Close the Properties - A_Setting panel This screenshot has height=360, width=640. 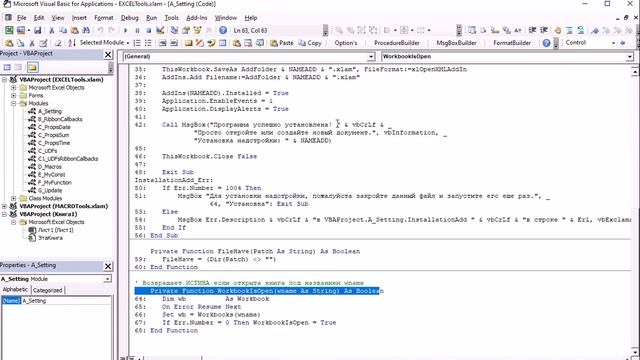coord(108,266)
